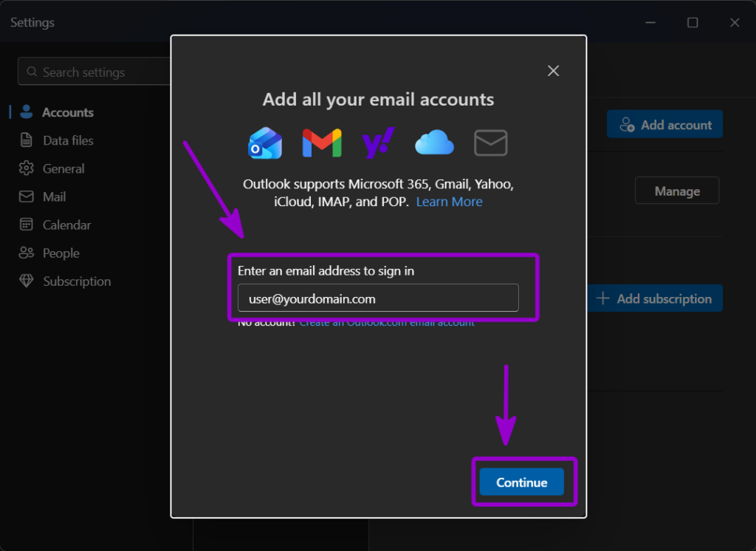Click the People sidebar icon
The image size is (756, 551).
(27, 253)
